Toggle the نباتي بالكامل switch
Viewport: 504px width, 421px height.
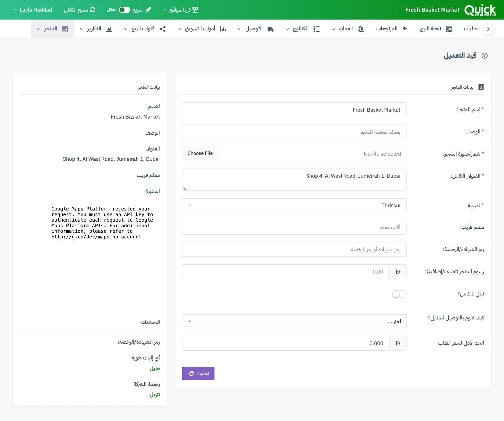click(x=399, y=294)
